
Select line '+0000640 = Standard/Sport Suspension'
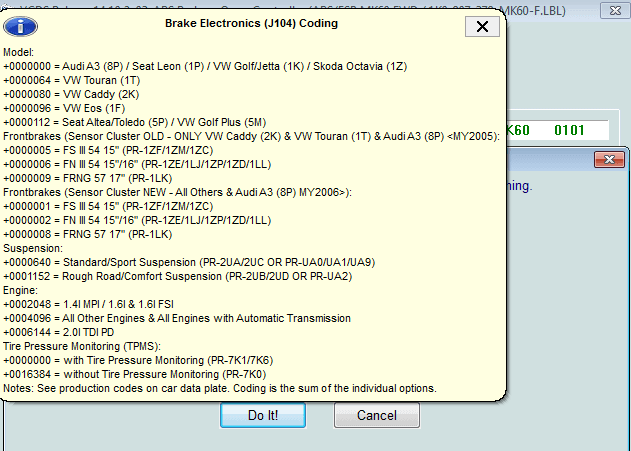(189, 262)
